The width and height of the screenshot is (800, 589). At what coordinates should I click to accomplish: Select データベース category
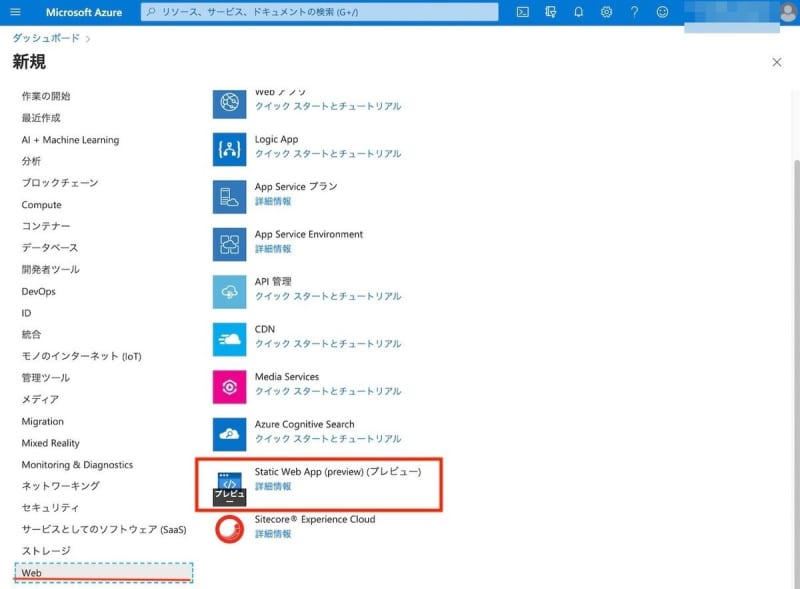pos(49,248)
